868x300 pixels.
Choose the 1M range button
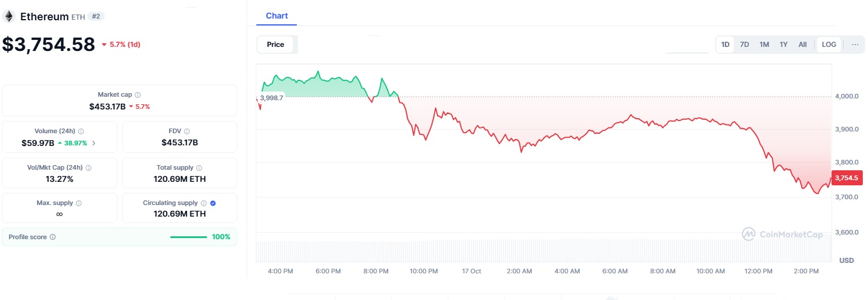tap(764, 45)
